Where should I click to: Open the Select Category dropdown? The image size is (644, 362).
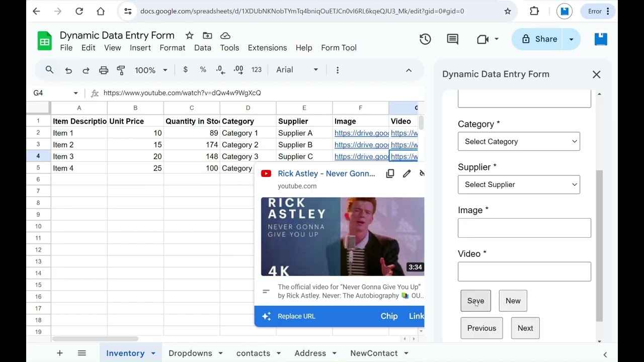[x=519, y=142]
